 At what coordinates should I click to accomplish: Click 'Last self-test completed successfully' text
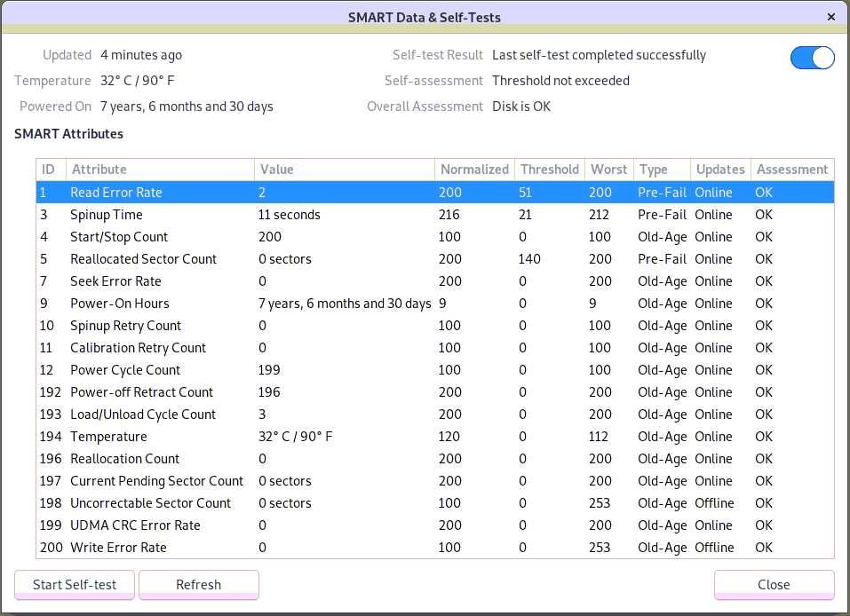599,55
